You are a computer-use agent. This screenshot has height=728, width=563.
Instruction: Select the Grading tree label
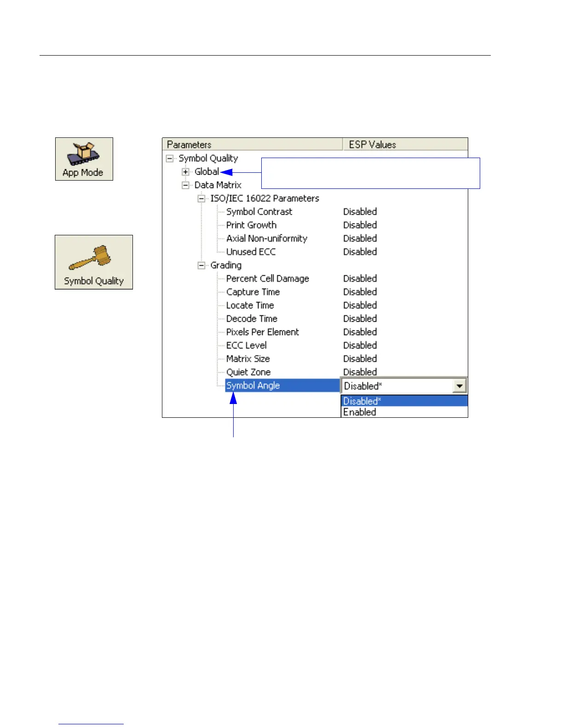(225, 266)
